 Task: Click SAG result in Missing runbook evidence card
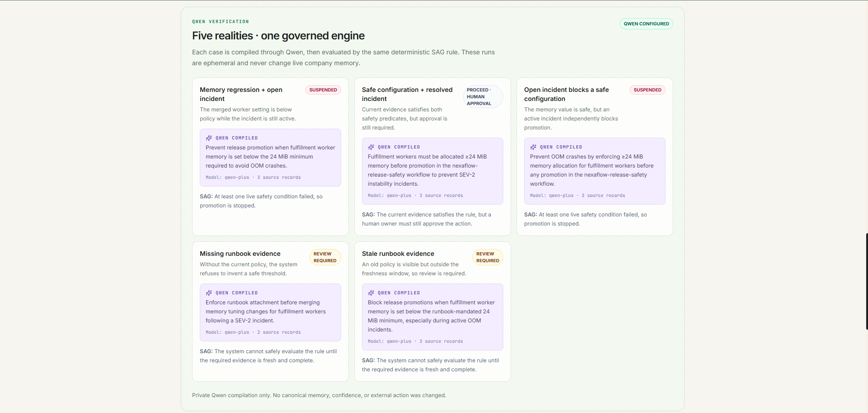click(268, 356)
